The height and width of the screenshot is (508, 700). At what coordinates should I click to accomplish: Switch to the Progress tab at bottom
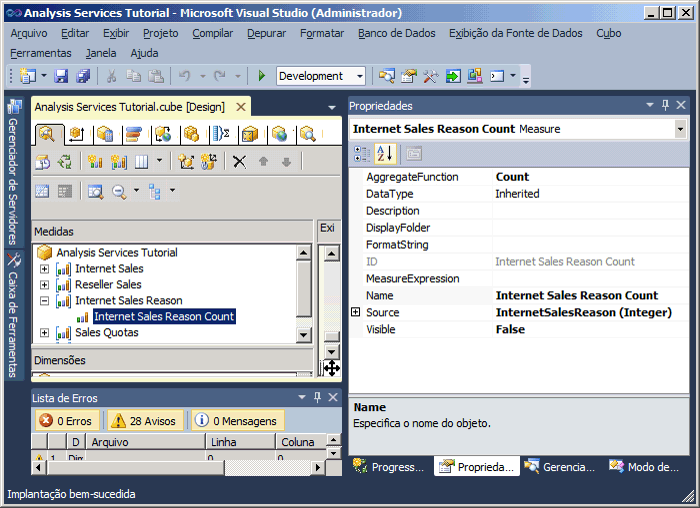pos(390,467)
